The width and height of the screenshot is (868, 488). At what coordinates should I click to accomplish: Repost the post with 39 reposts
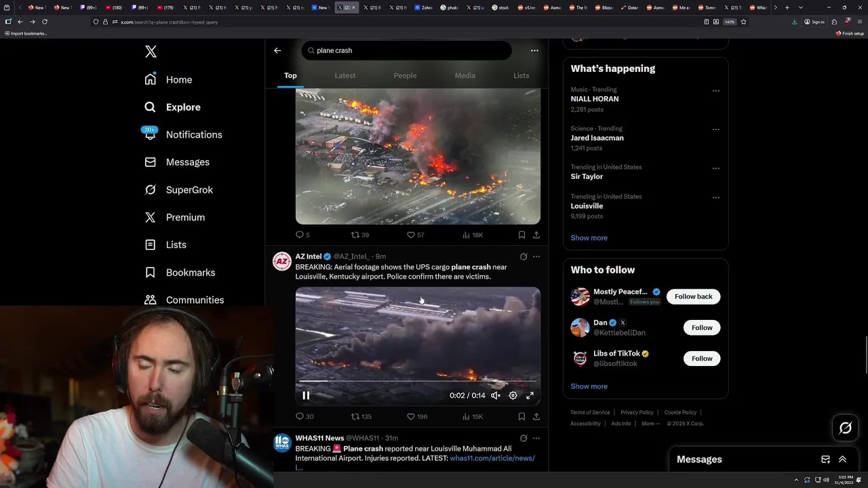[x=359, y=235]
